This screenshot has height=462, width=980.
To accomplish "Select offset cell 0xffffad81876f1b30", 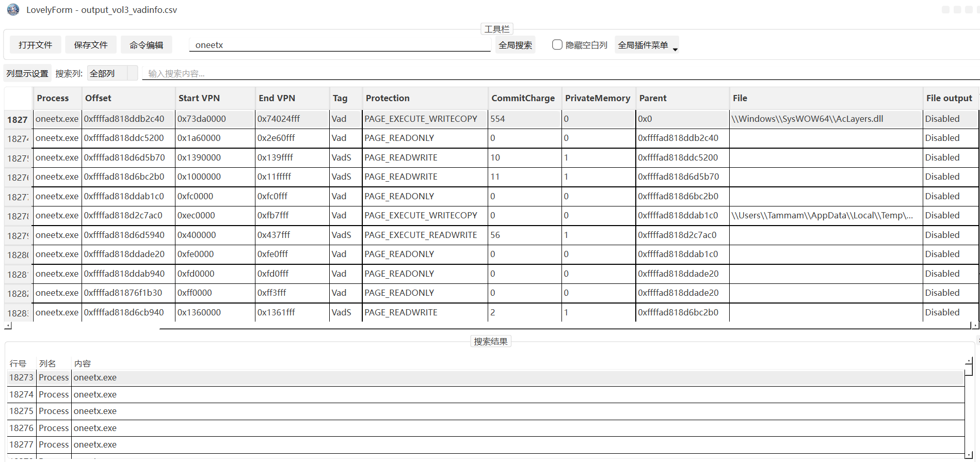I will point(128,293).
